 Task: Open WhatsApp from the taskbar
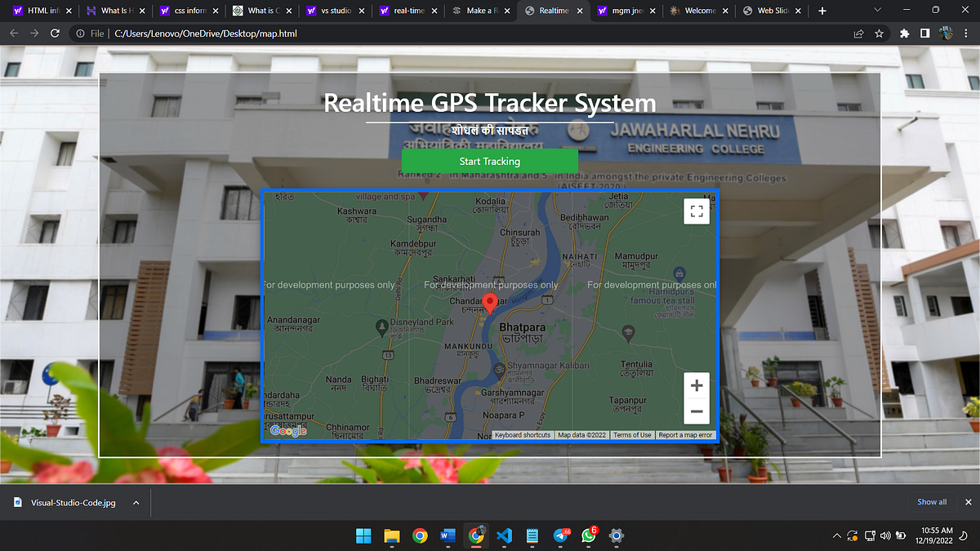pyautogui.click(x=587, y=536)
